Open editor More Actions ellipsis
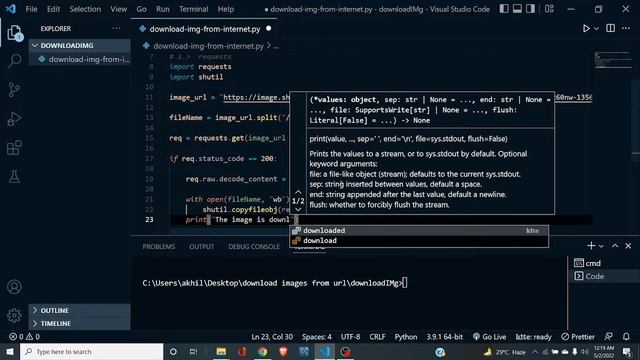 pos(626,28)
